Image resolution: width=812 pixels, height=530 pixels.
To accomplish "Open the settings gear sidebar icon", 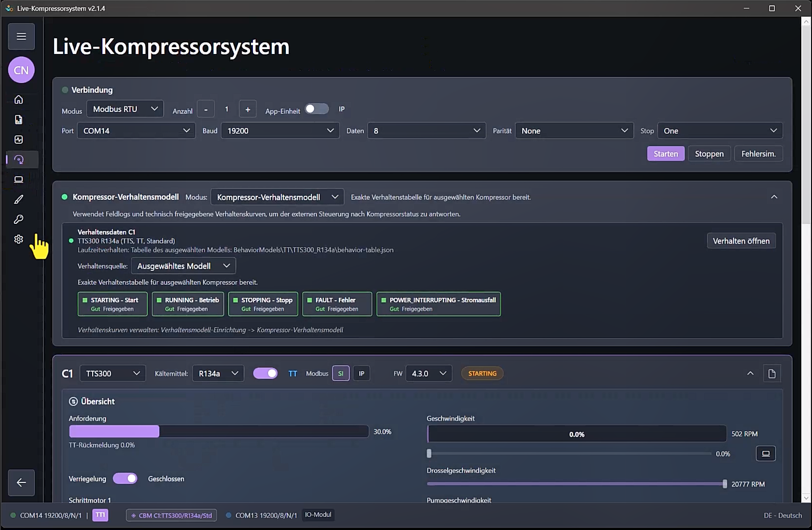I will pos(19,239).
